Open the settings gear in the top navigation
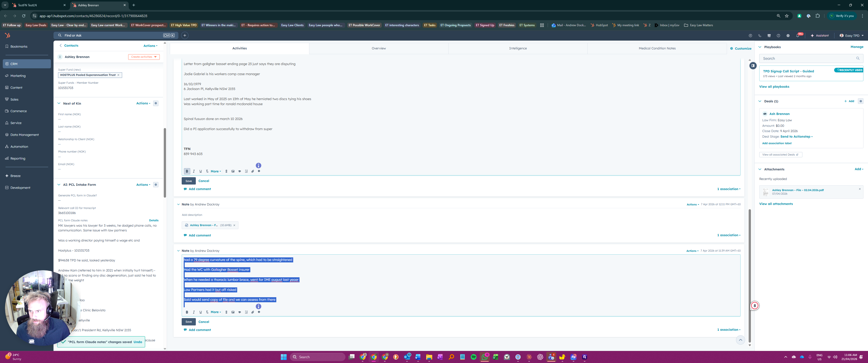 pyautogui.click(x=788, y=35)
